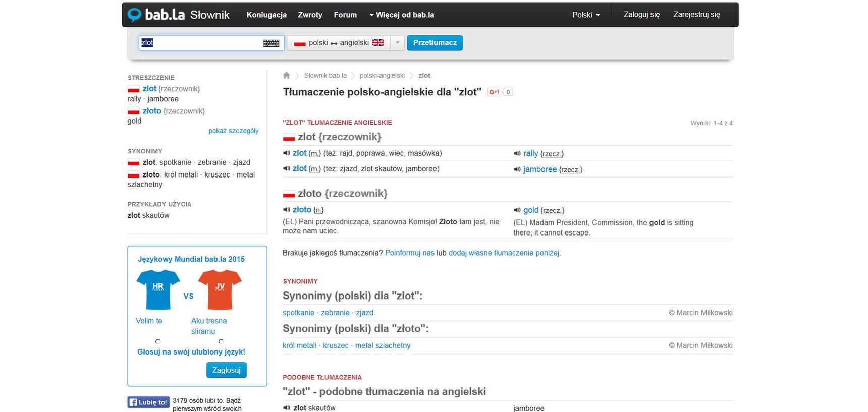Click synonym 'król metali' in main list
This screenshot has height=412, width=868.
(299, 345)
